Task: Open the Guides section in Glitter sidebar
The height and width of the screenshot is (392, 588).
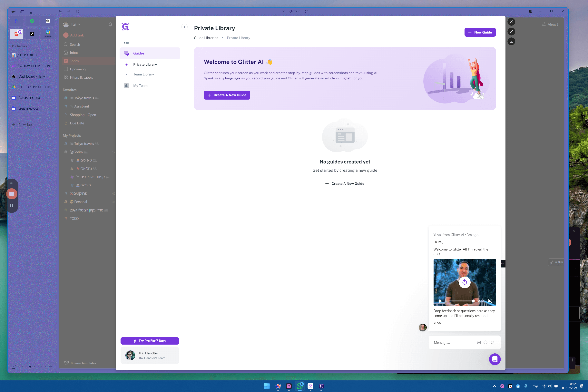Action: pyautogui.click(x=150, y=53)
